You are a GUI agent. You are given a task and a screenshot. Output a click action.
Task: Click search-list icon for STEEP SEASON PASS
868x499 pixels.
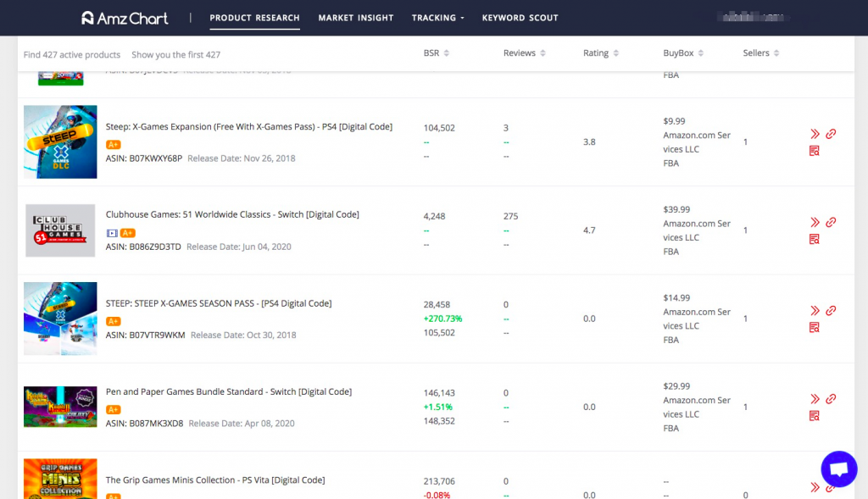815,328
